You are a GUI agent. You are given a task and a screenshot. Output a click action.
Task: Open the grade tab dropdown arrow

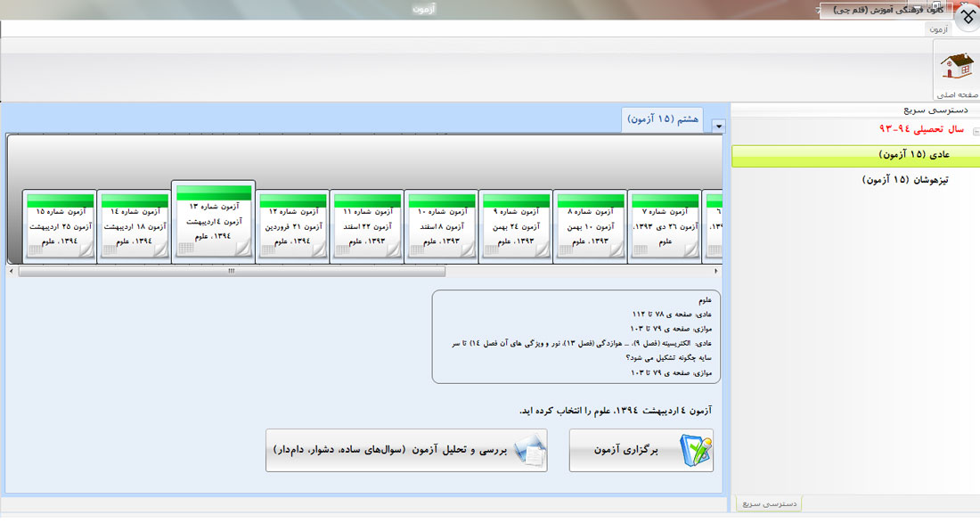click(x=719, y=127)
